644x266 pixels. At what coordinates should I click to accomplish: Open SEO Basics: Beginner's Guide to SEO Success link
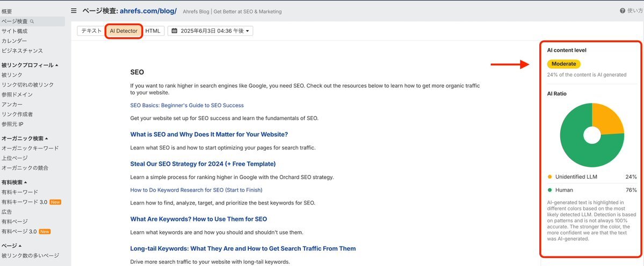[187, 105]
